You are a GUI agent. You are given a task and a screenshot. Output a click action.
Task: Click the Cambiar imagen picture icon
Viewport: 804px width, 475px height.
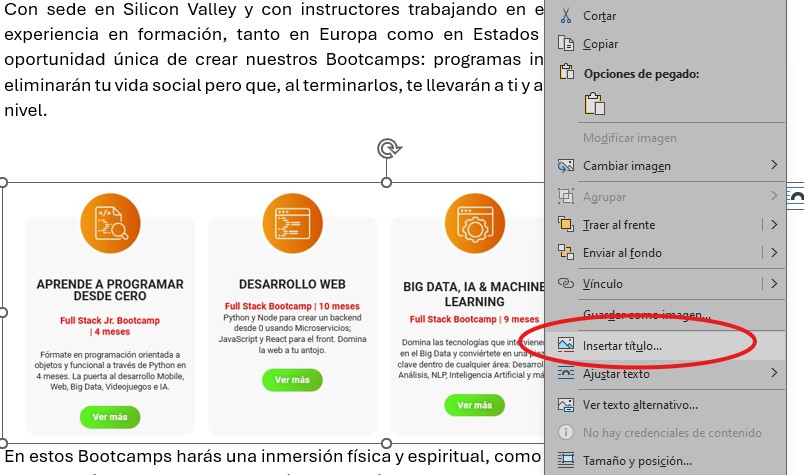(x=566, y=166)
